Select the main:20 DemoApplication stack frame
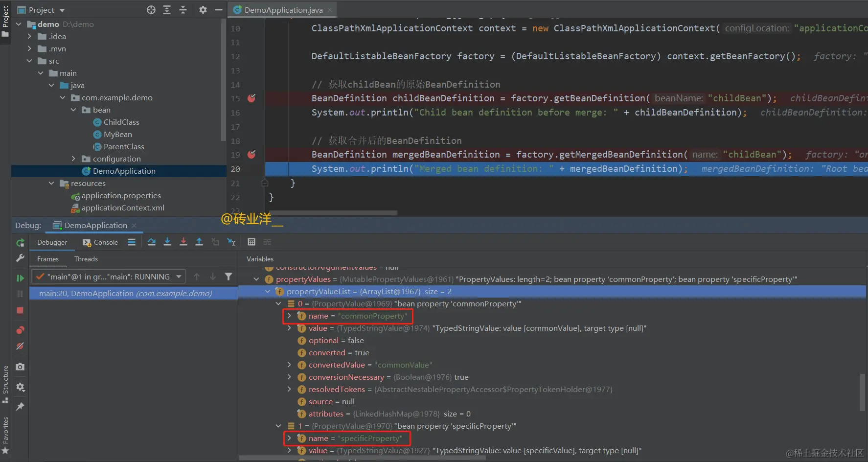Viewport: 868px width, 462px height. coord(134,293)
